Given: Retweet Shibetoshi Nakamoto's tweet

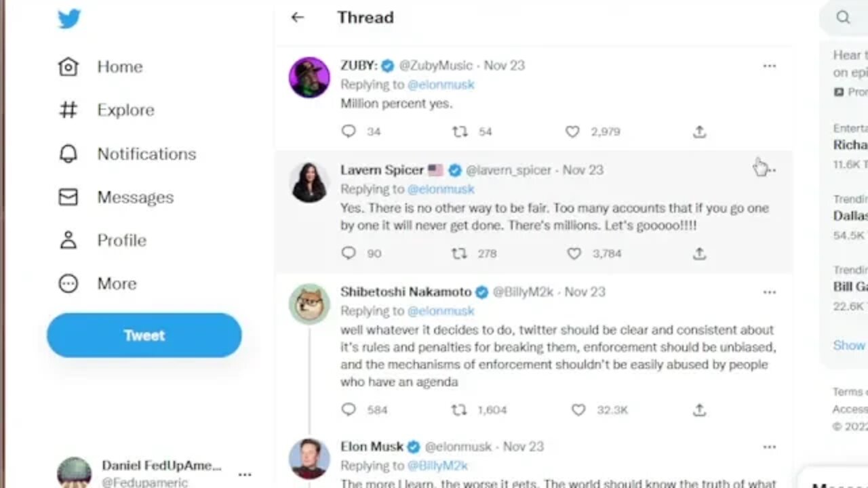Looking at the screenshot, I should [459, 410].
